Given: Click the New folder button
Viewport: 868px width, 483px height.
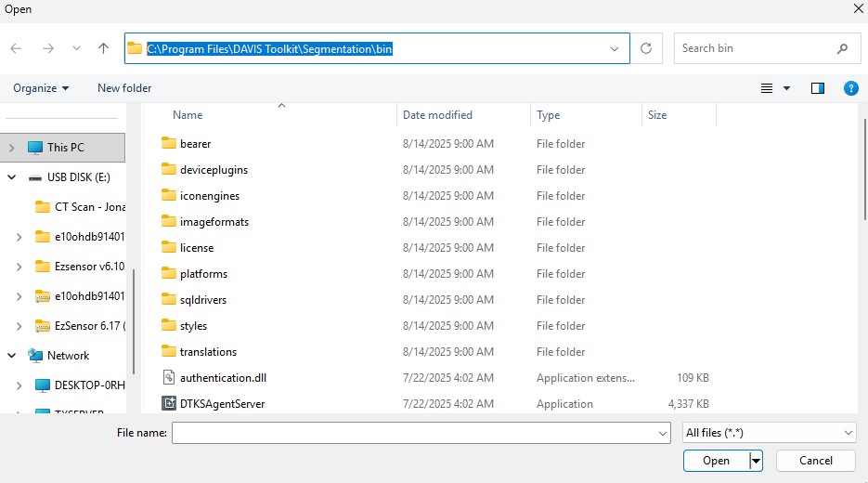Looking at the screenshot, I should click(124, 88).
